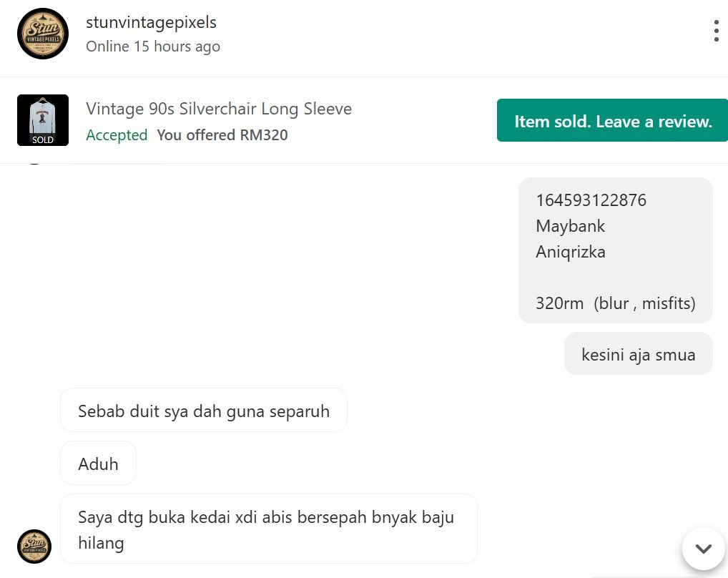This screenshot has width=728, height=578.
Task: Select the 'Aduh' message bubble
Action: [x=99, y=464]
